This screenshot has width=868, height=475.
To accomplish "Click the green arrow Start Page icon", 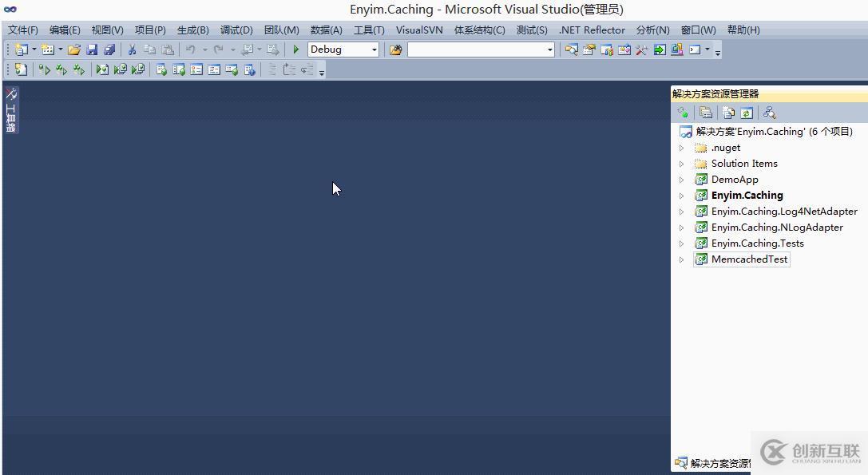I will pos(660,49).
